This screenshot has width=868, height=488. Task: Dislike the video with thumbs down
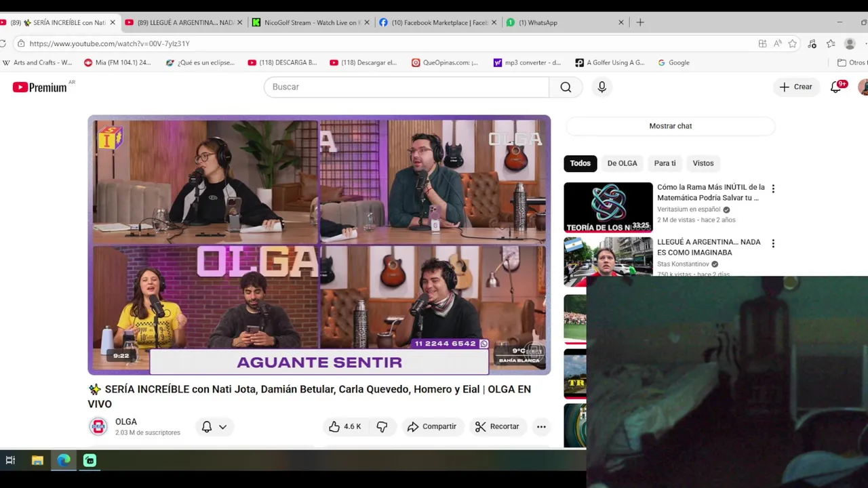pyautogui.click(x=382, y=426)
